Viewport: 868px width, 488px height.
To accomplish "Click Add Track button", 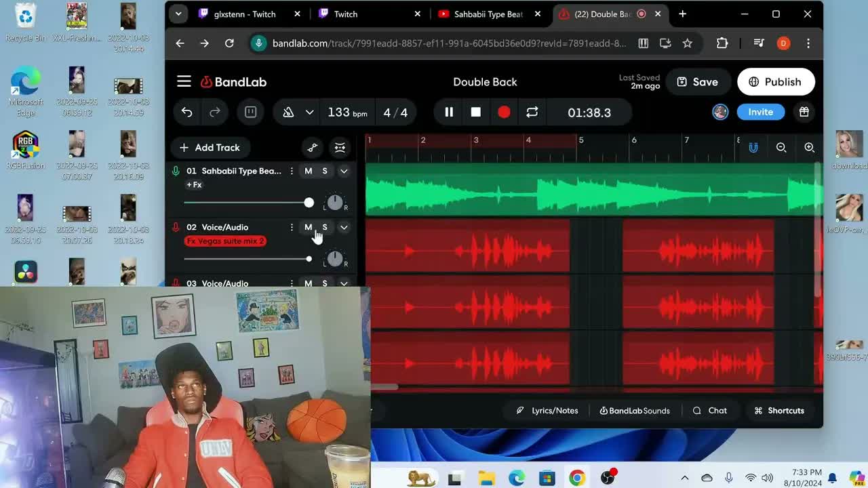I will (x=210, y=148).
